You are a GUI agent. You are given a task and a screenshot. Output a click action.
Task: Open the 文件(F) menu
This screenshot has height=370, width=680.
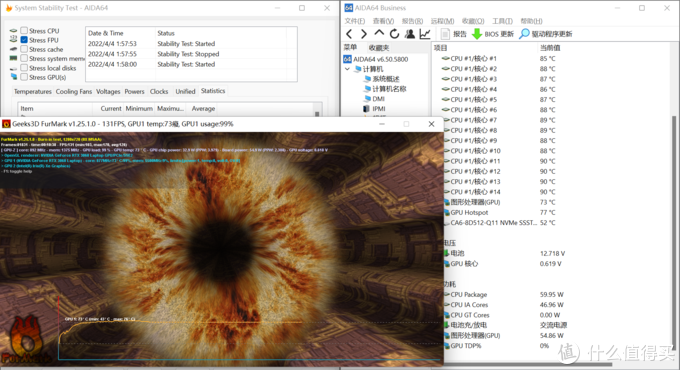pos(354,21)
